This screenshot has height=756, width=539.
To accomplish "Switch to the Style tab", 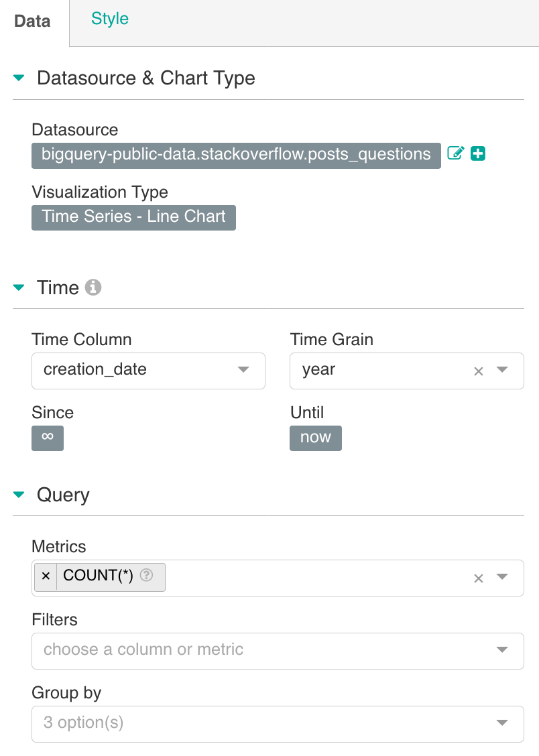I will click(x=110, y=19).
